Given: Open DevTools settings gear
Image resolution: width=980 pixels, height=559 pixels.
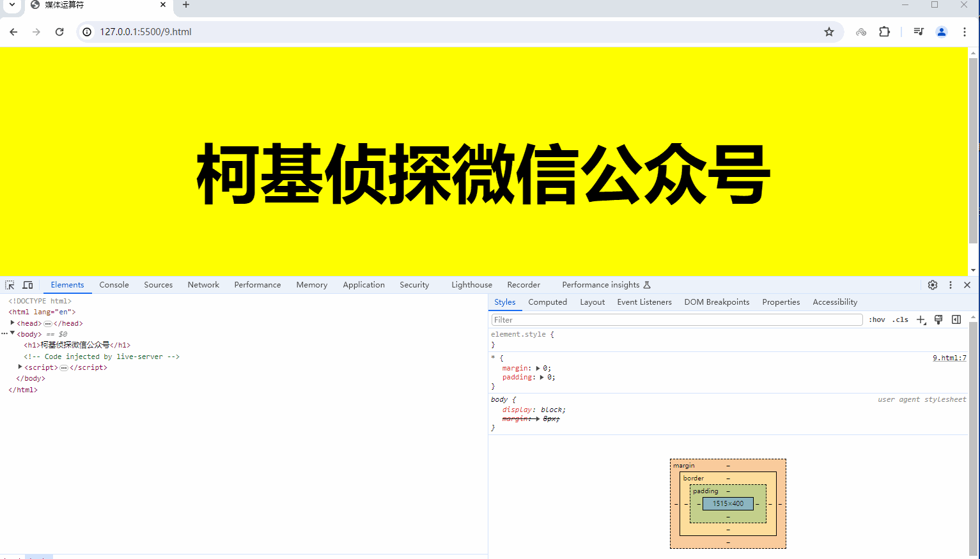Looking at the screenshot, I should pos(933,285).
